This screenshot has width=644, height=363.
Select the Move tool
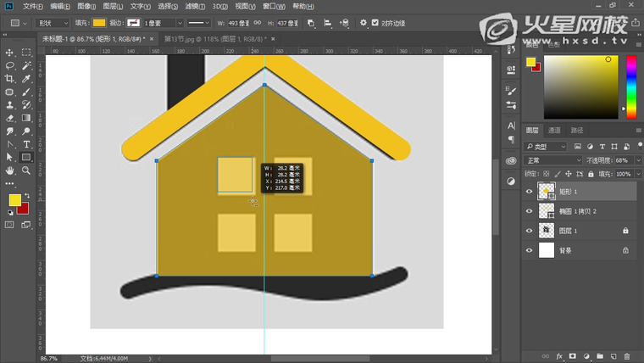click(x=10, y=53)
